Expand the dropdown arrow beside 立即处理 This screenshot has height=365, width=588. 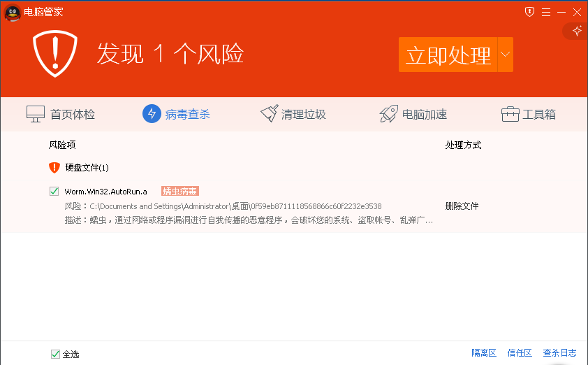tap(505, 55)
